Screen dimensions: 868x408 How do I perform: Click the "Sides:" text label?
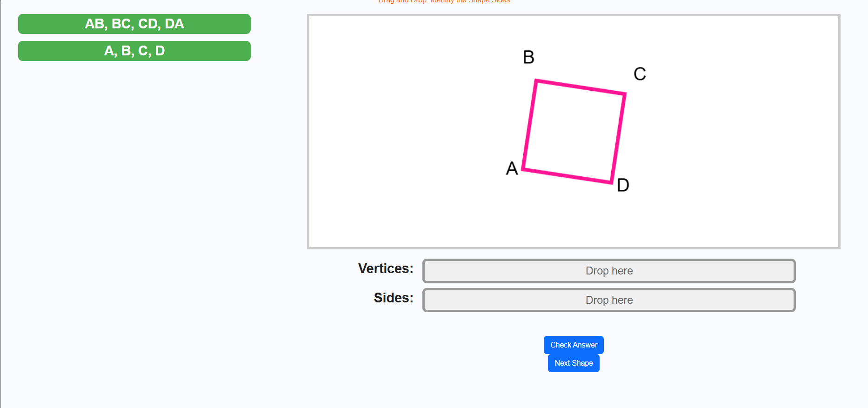point(393,298)
